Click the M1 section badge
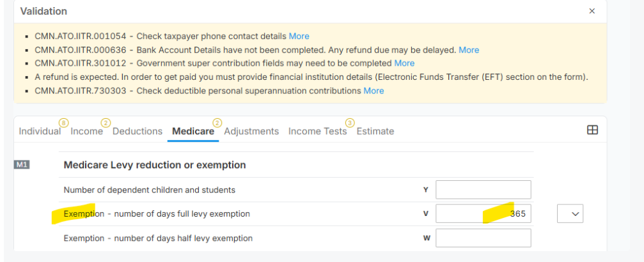Image resolution: width=644 pixels, height=262 pixels. point(22,165)
